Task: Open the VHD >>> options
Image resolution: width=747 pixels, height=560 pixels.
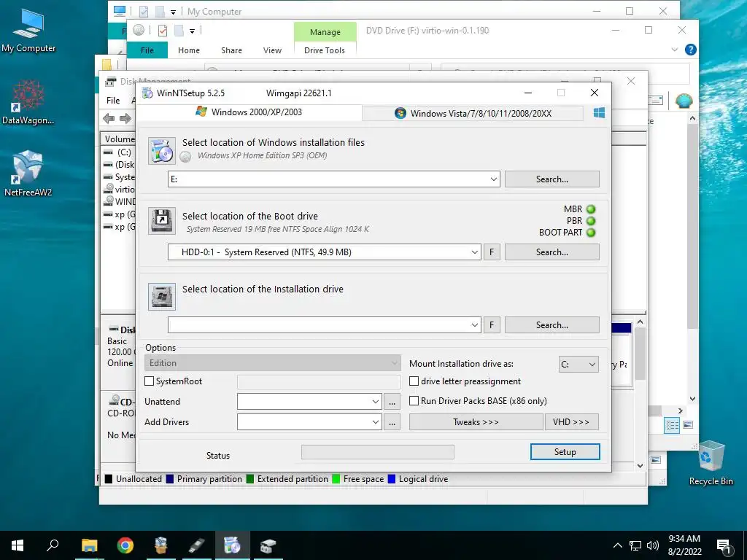Action: click(x=571, y=422)
